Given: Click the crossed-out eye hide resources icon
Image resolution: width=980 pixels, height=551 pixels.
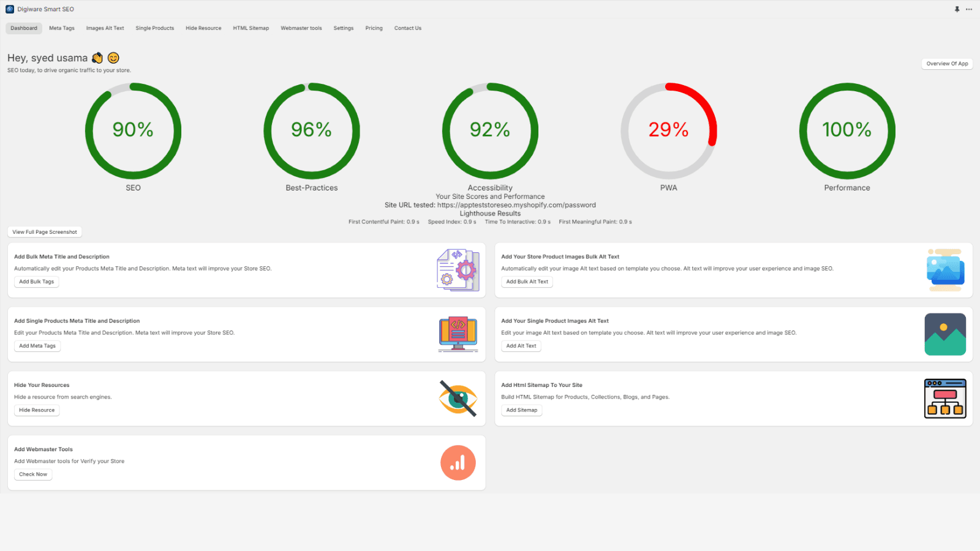Looking at the screenshot, I should [x=458, y=399].
